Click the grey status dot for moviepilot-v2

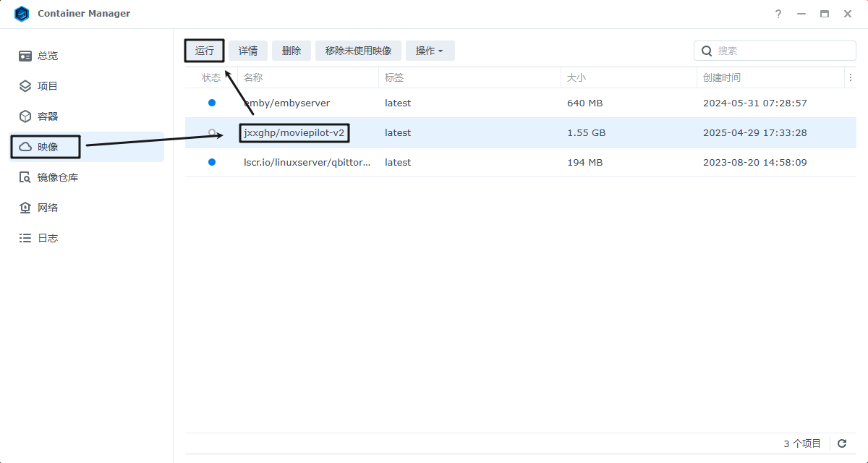click(x=212, y=132)
